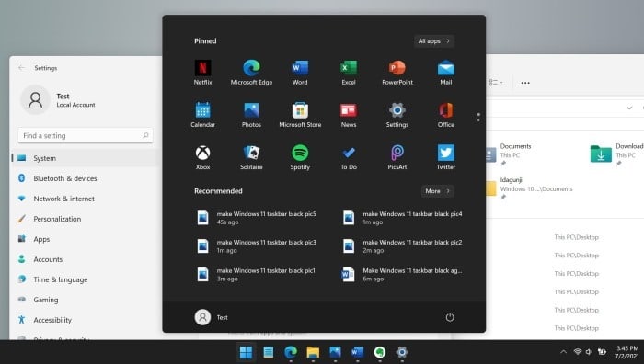Click the Start menu pinned page dots
The width and height of the screenshot is (644, 364).
coord(478,117)
